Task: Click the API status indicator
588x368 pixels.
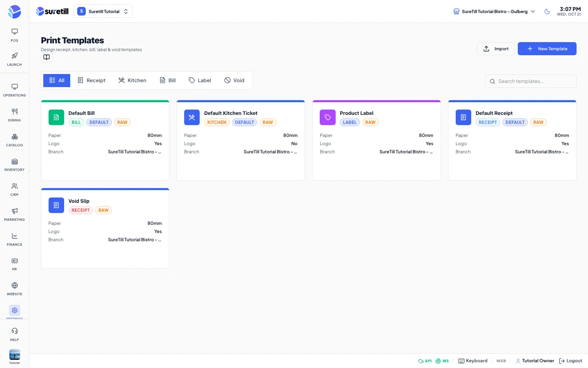Action: pos(425,361)
